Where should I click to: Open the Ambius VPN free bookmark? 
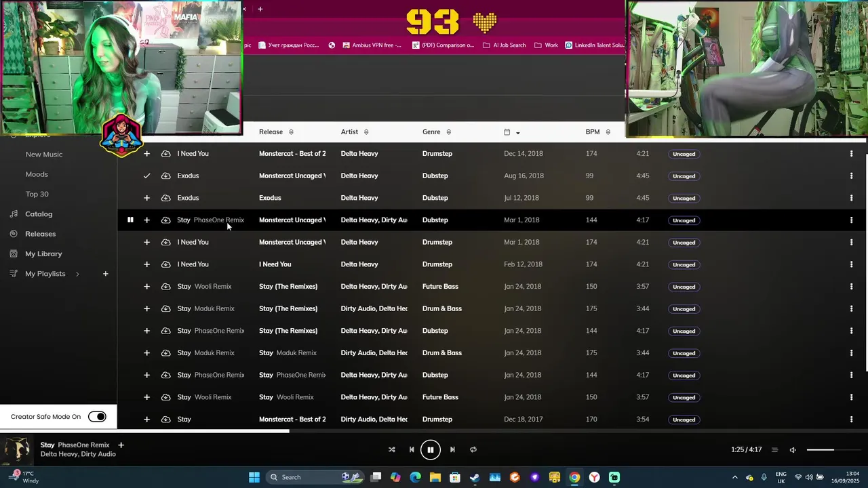point(372,45)
